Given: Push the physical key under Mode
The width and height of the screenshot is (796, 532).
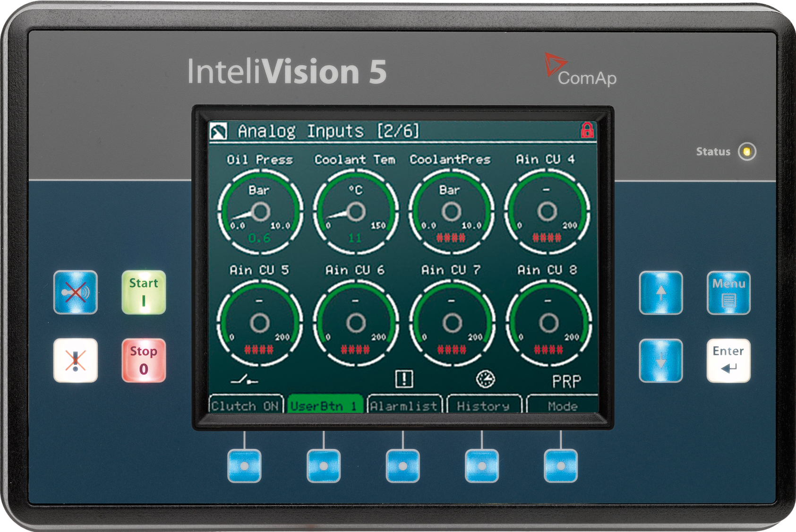Looking at the screenshot, I should point(561,466).
